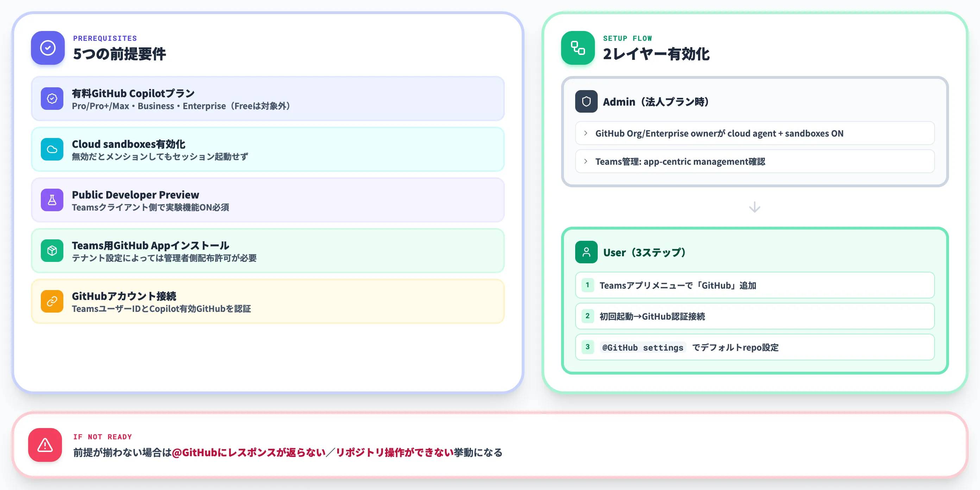Click the step number 2 badge
980x490 pixels.
[588, 316]
